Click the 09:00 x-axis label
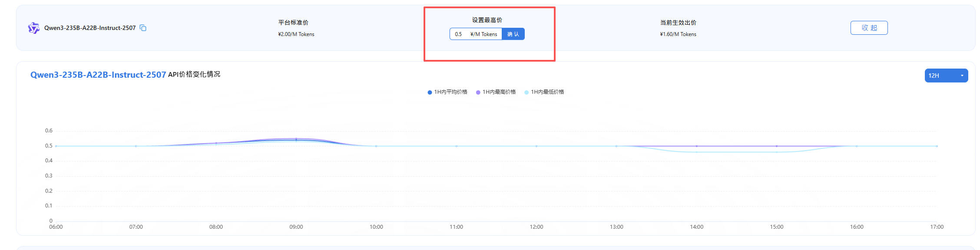Viewport: 980px width, 250px height. pos(296,227)
